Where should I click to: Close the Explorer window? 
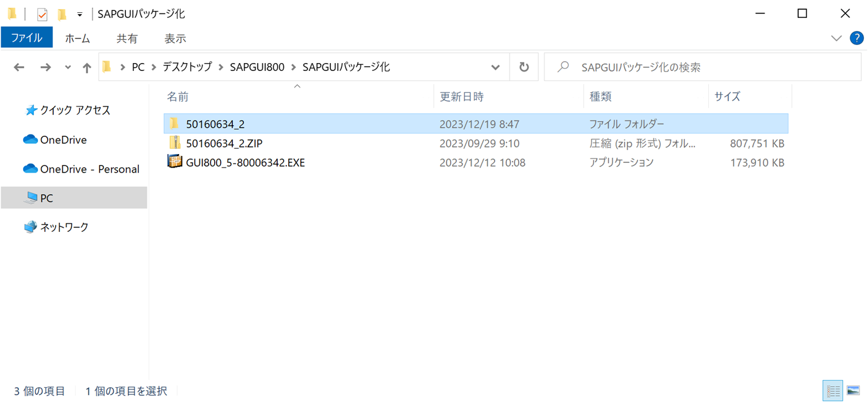845,13
